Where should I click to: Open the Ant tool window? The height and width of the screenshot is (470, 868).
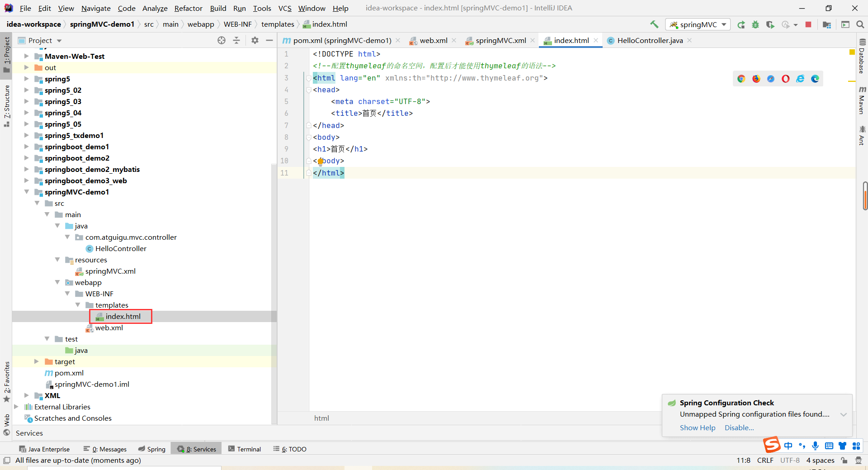[862, 136]
